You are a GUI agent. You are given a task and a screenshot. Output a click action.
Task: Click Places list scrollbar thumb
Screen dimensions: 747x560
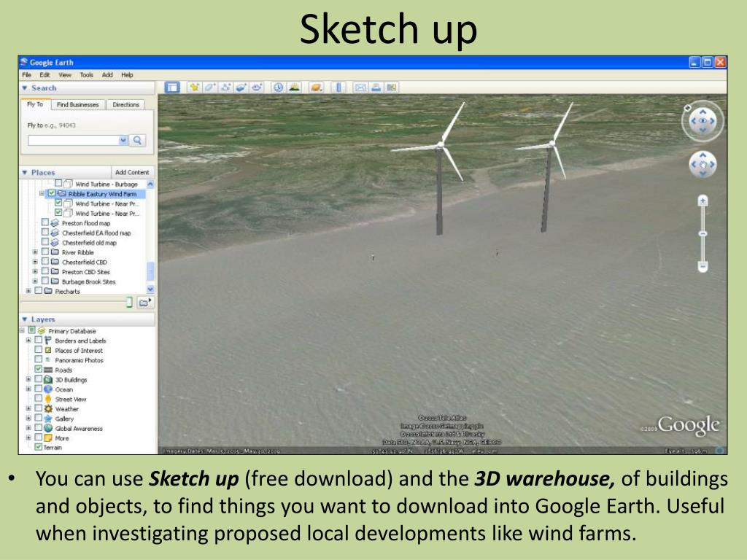tap(150, 271)
